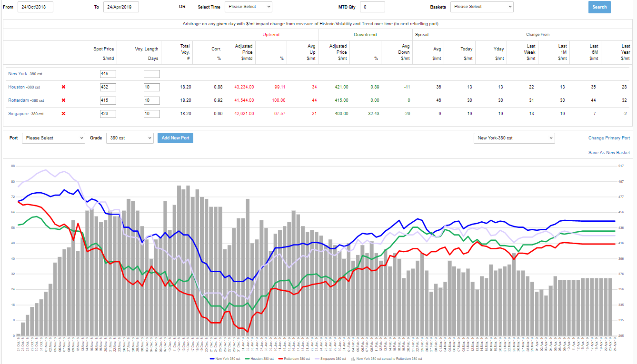Screen dimensions: 637x364
Task: Open the Port dropdown
Action: coord(53,138)
